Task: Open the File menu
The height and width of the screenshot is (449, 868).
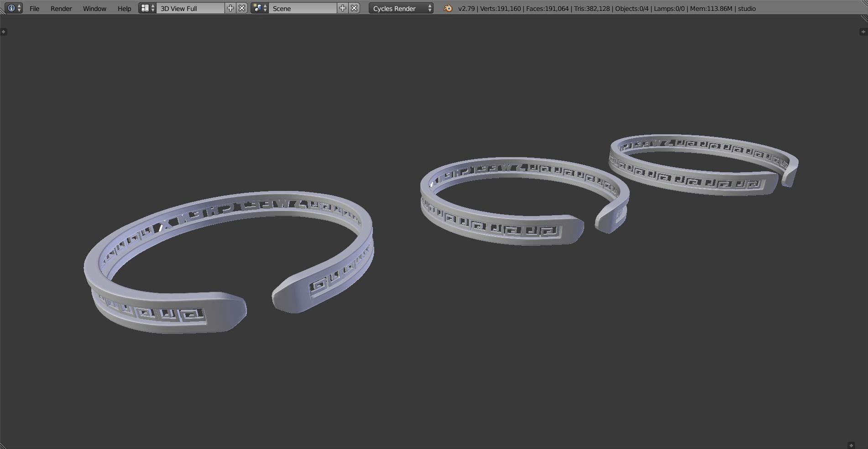Action: pos(34,8)
